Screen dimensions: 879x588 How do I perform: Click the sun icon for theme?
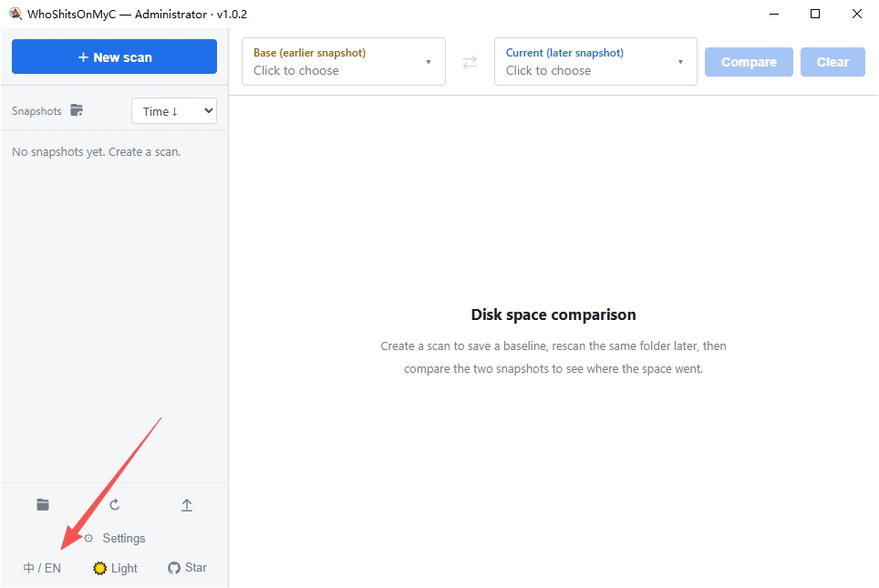(x=99, y=568)
